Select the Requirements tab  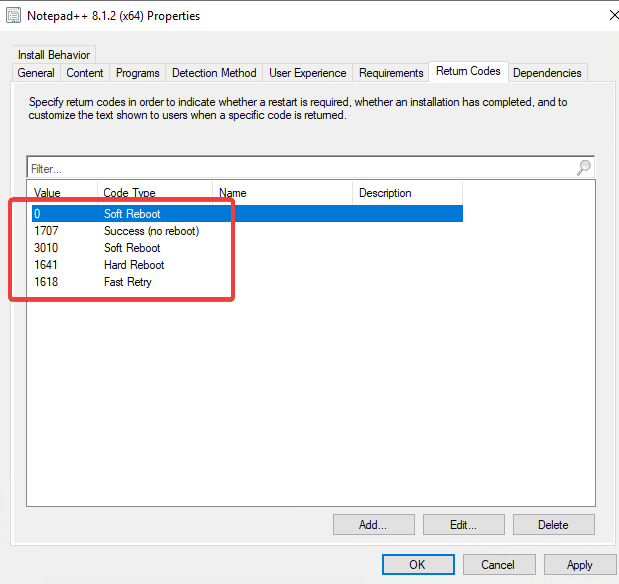(x=391, y=73)
